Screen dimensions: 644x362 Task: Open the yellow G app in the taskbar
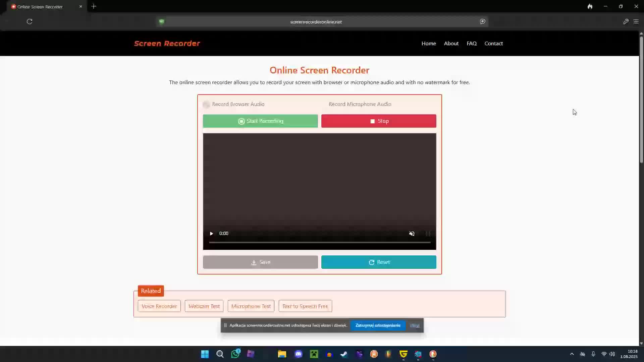pos(403,354)
